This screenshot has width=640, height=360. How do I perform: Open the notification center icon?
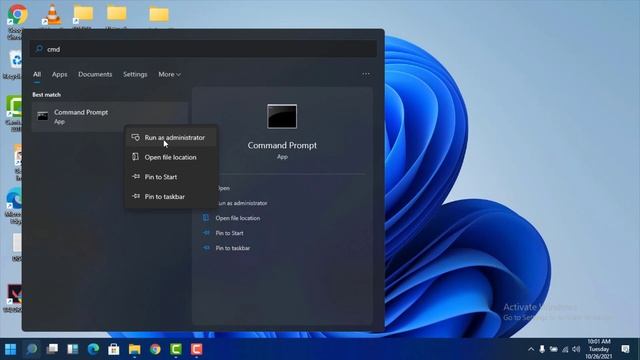(626, 349)
